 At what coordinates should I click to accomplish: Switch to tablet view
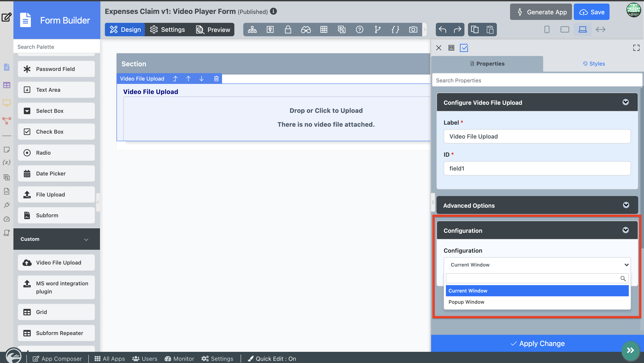click(565, 30)
